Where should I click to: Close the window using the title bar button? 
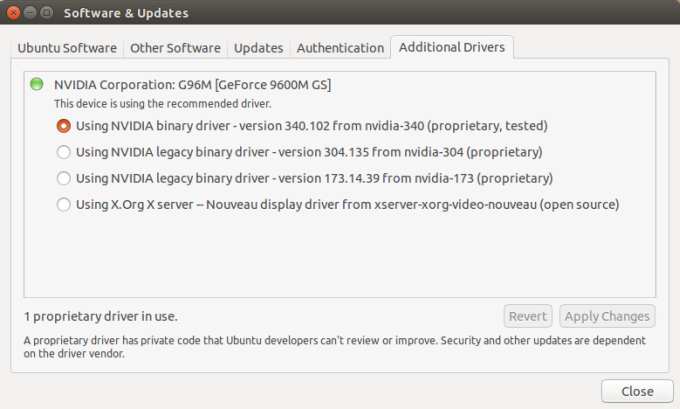pos(13,13)
